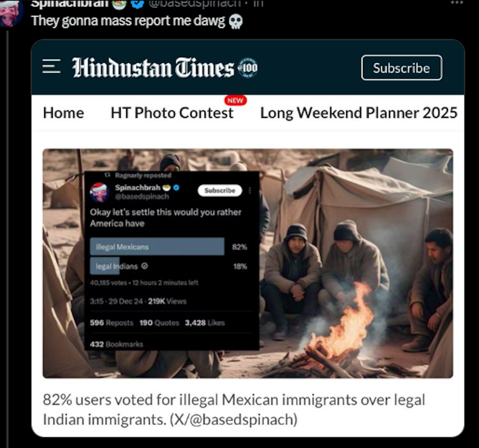Open the HT Photo Contest tab
The width and height of the screenshot is (479, 448).
click(172, 113)
